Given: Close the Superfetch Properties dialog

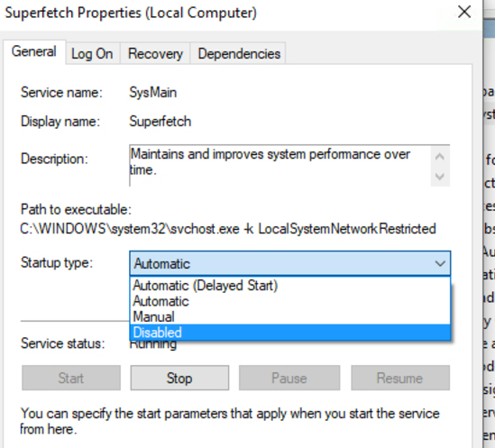Looking at the screenshot, I should coord(464,13).
